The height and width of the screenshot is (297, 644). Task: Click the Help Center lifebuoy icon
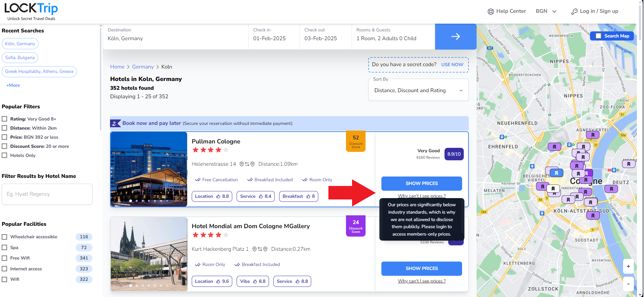[490, 11]
